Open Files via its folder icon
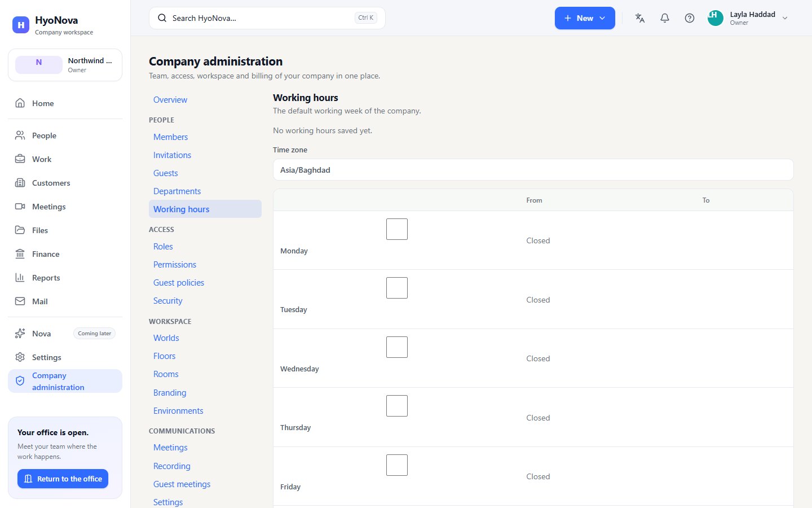 point(20,230)
